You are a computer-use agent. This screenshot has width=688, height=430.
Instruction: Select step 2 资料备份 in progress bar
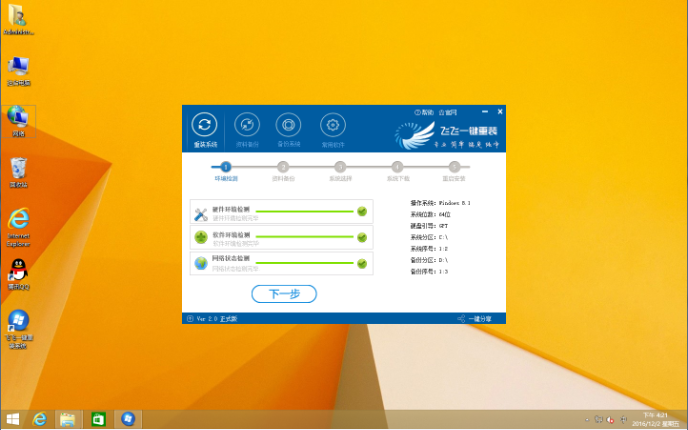point(283,167)
